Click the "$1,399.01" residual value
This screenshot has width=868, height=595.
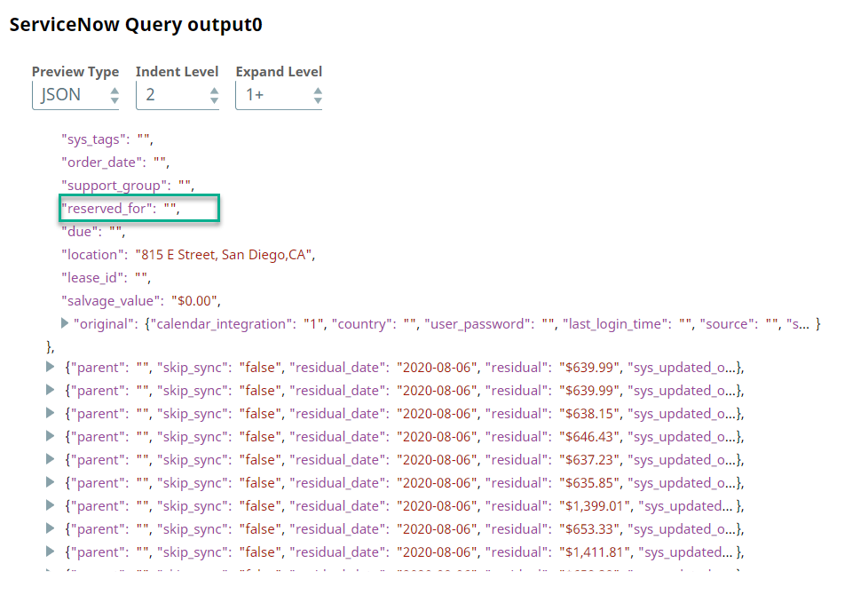point(596,506)
